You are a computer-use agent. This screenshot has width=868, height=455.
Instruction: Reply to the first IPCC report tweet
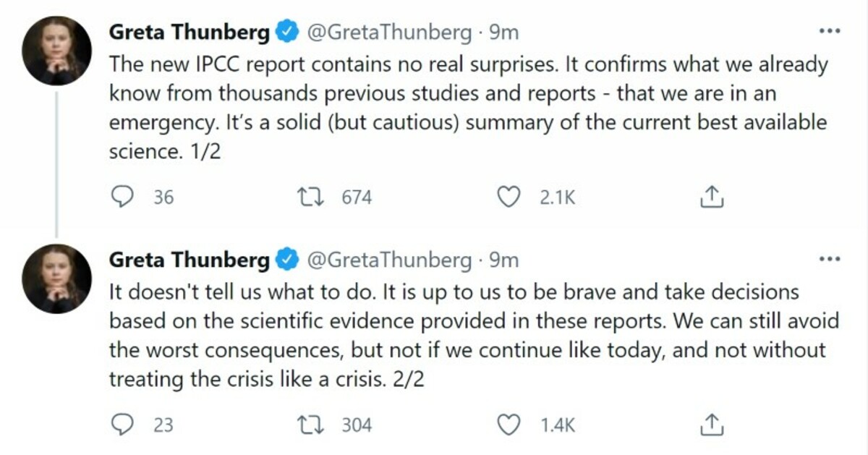pyautogui.click(x=124, y=197)
